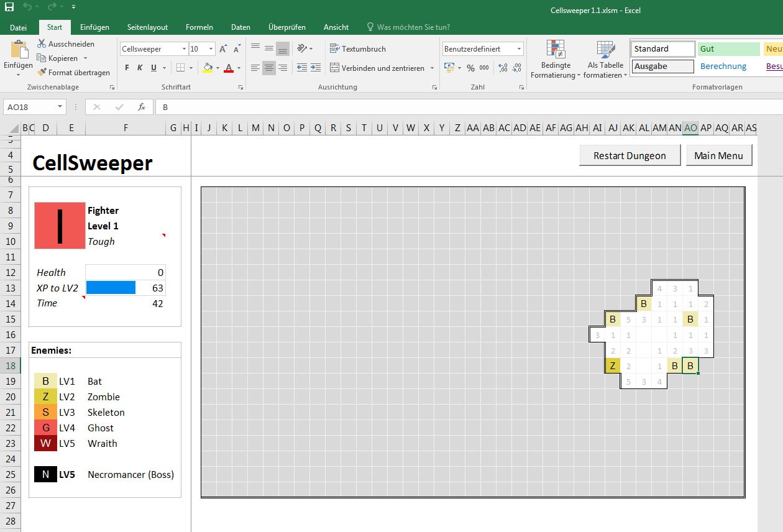Enable right text alignment
The image size is (783, 532).
click(x=283, y=68)
